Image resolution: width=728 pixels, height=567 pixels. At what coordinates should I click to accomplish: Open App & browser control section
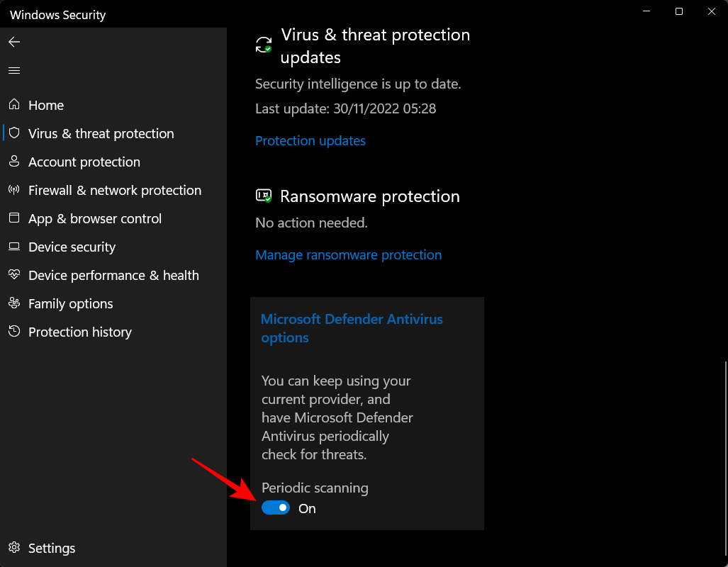tap(95, 218)
